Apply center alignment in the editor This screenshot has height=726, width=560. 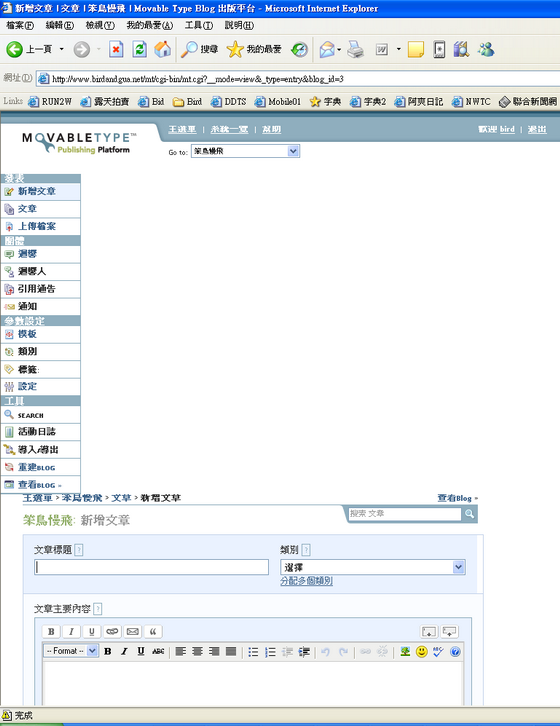click(x=197, y=651)
